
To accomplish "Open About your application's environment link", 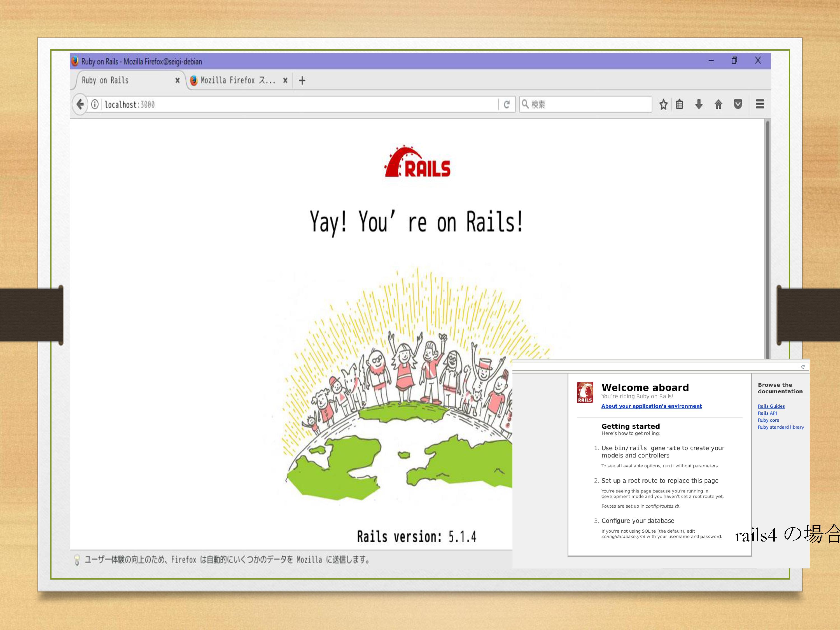I will (651, 406).
